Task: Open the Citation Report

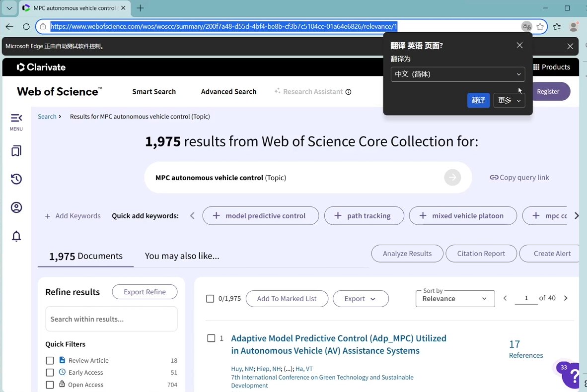Action: coord(481,254)
